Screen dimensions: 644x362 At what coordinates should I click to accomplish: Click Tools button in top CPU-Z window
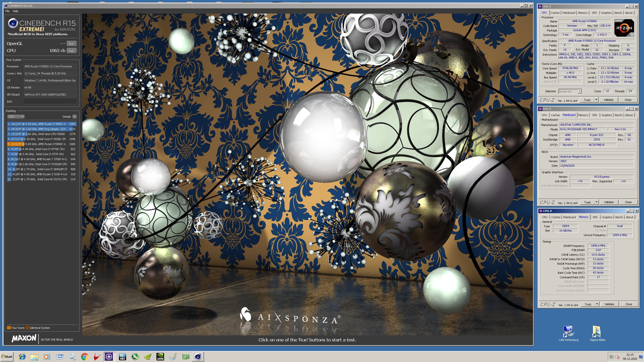tap(587, 100)
